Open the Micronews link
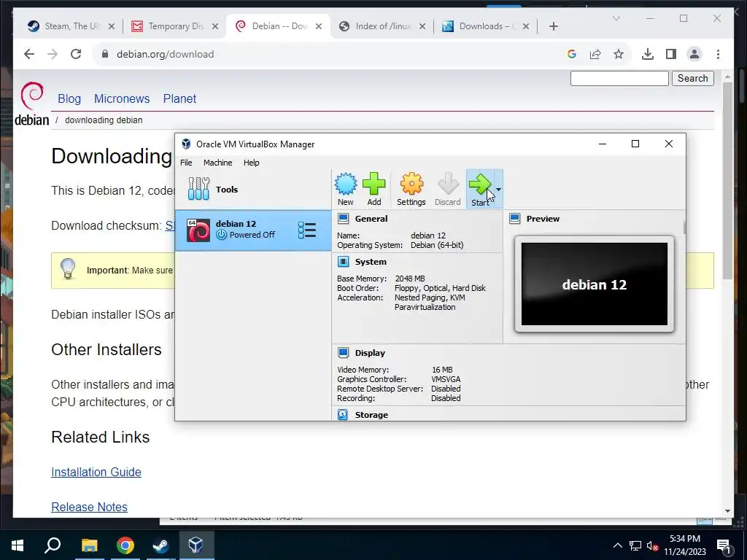747x560 pixels. (x=122, y=98)
